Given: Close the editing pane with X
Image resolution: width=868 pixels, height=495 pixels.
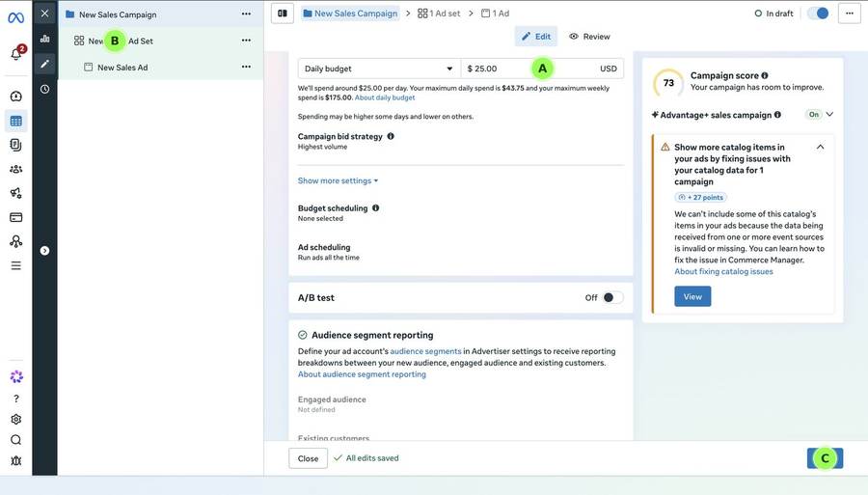Looking at the screenshot, I should 44,14.
